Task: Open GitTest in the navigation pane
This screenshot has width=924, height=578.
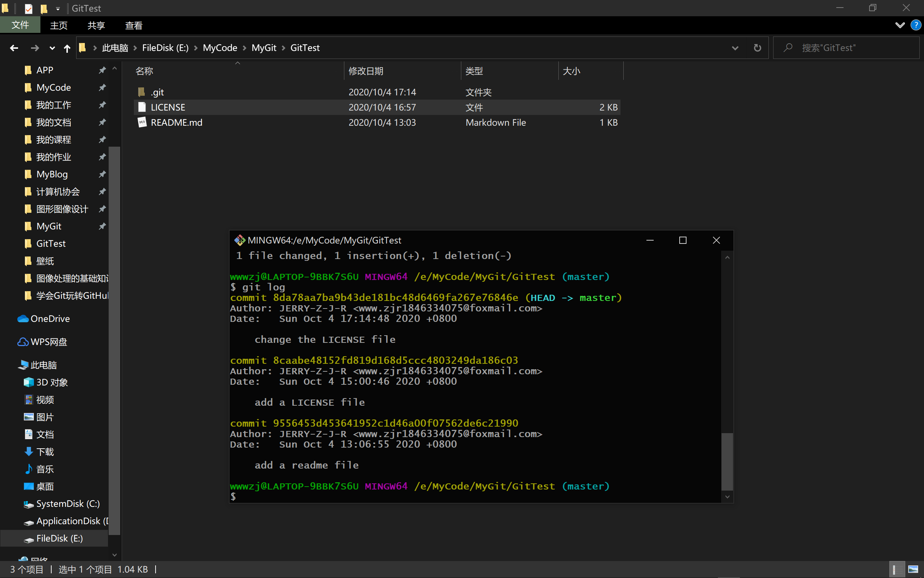Action: (51, 243)
